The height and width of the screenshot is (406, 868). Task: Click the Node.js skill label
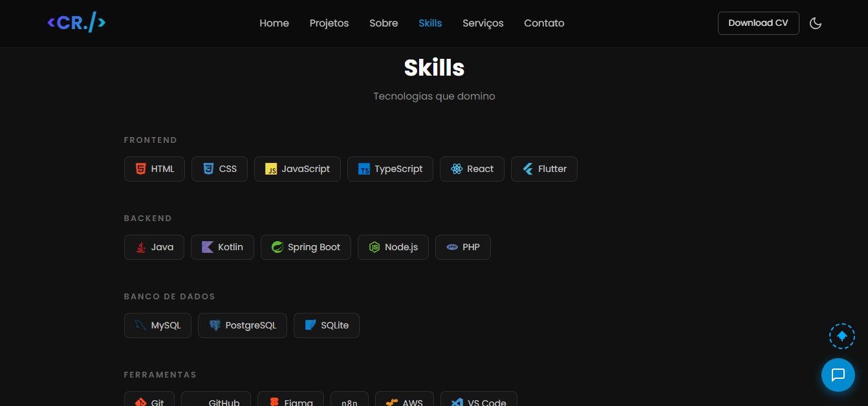coord(402,248)
